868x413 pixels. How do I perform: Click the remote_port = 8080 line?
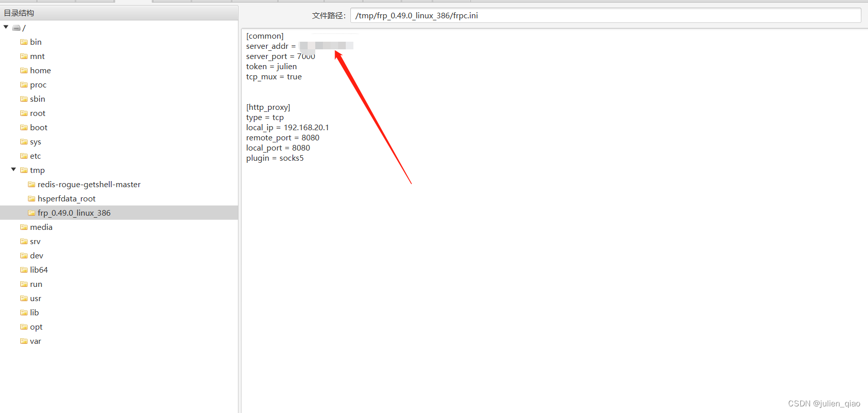coord(283,138)
